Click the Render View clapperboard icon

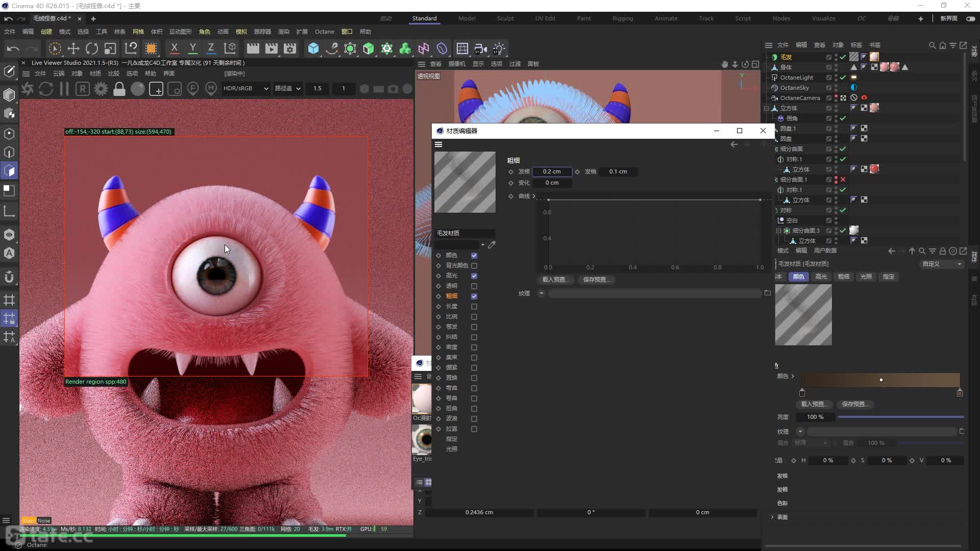click(253, 48)
